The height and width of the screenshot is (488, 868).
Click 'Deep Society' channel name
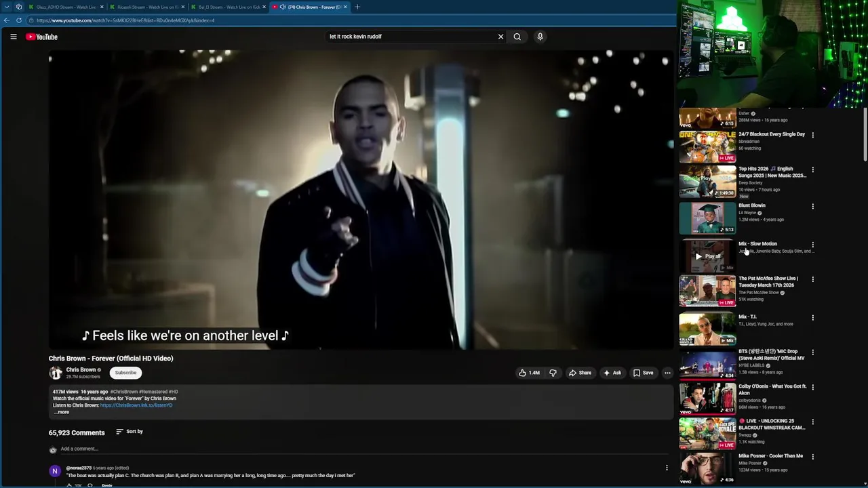coord(751,183)
